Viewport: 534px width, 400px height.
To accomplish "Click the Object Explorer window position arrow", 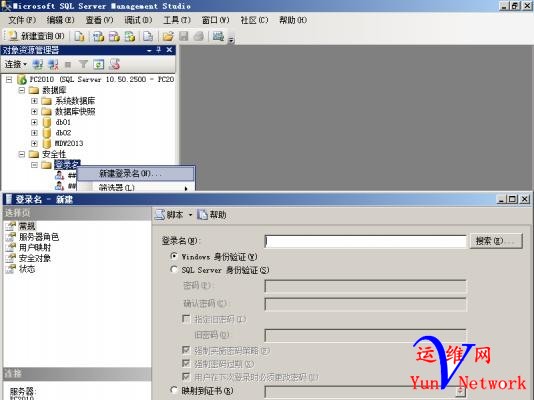I will pos(149,50).
